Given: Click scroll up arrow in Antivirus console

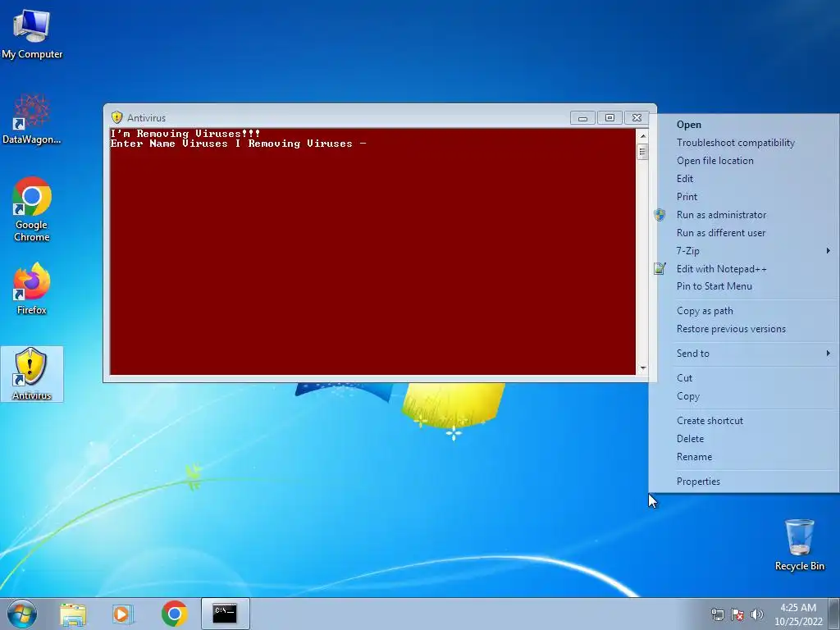Looking at the screenshot, I should click(x=643, y=136).
